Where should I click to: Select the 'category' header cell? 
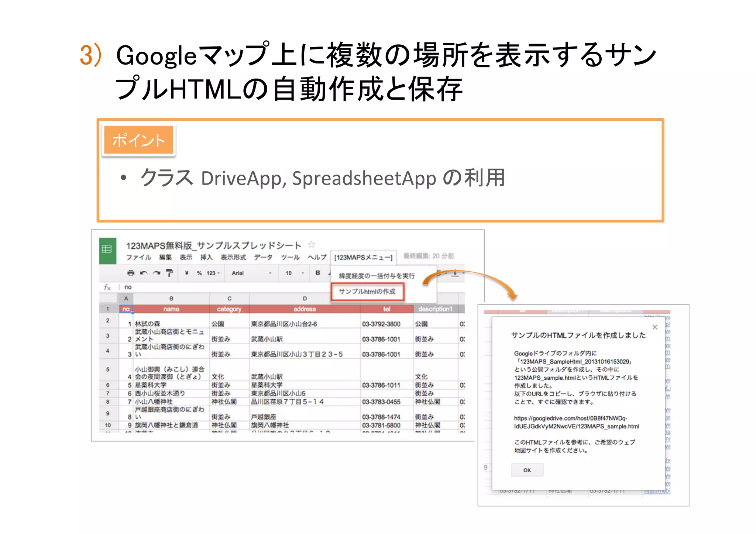tap(229, 309)
